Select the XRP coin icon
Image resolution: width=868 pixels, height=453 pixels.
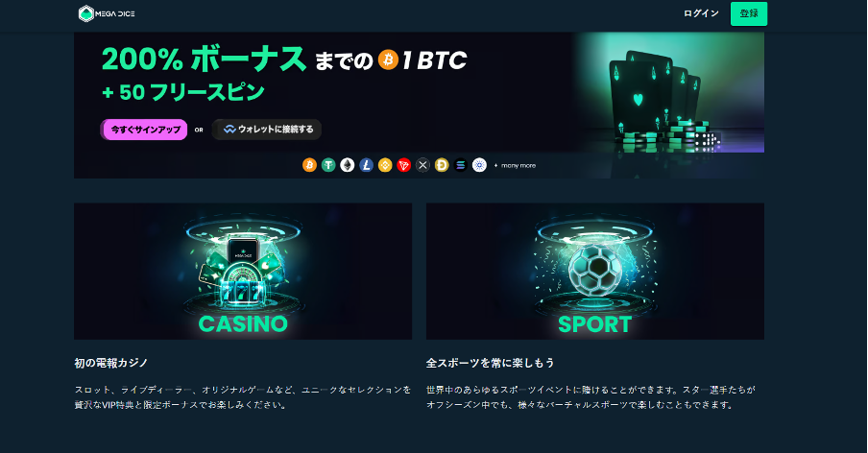pos(422,165)
